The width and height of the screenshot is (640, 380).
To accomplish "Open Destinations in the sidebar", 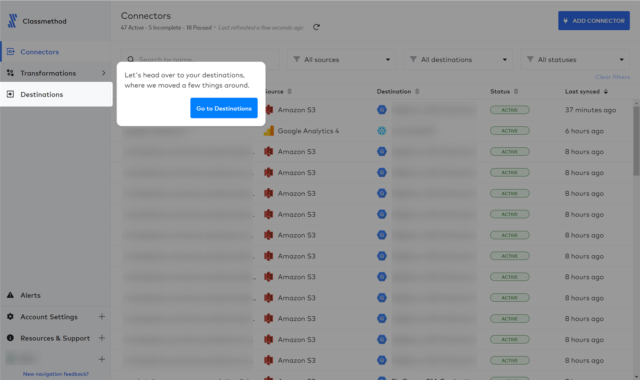I will tap(56, 94).
